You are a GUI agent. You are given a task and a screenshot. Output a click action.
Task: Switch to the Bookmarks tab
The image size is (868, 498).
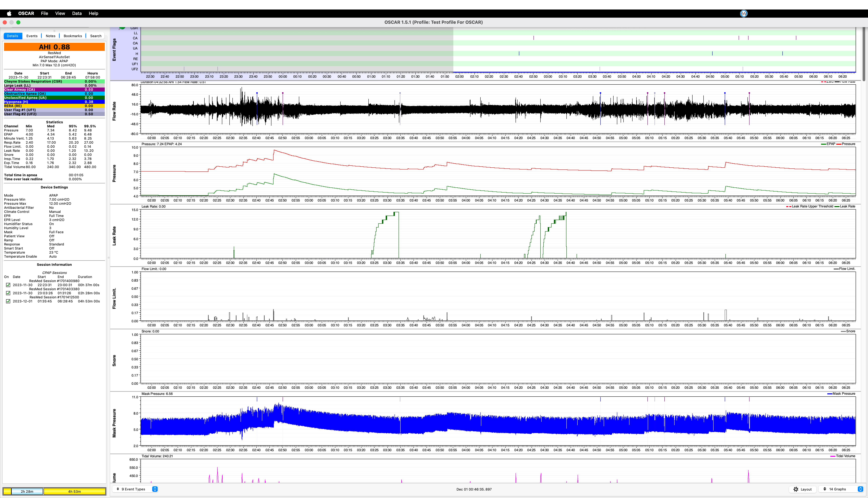73,36
